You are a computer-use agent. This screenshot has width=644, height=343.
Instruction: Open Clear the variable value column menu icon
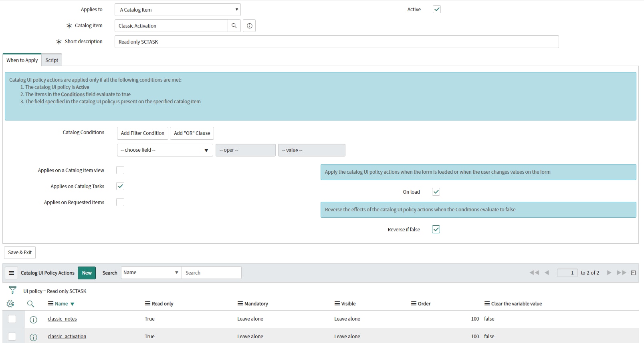pos(487,304)
